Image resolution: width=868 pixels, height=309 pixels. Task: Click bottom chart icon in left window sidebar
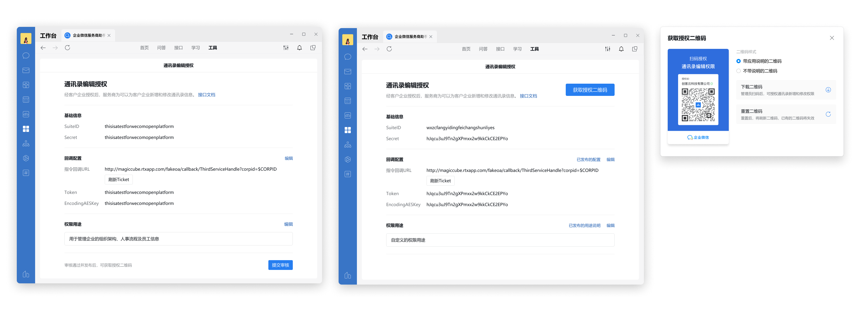click(x=26, y=274)
